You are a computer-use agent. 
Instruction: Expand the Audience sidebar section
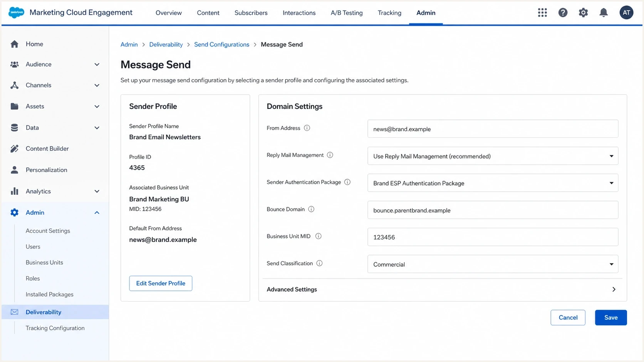[97, 64]
